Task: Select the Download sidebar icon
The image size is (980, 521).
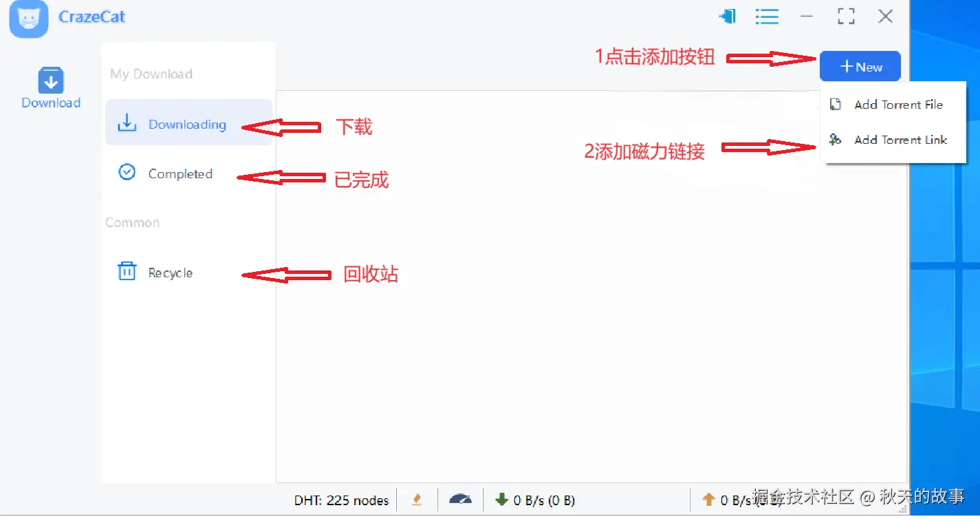Action: click(51, 88)
